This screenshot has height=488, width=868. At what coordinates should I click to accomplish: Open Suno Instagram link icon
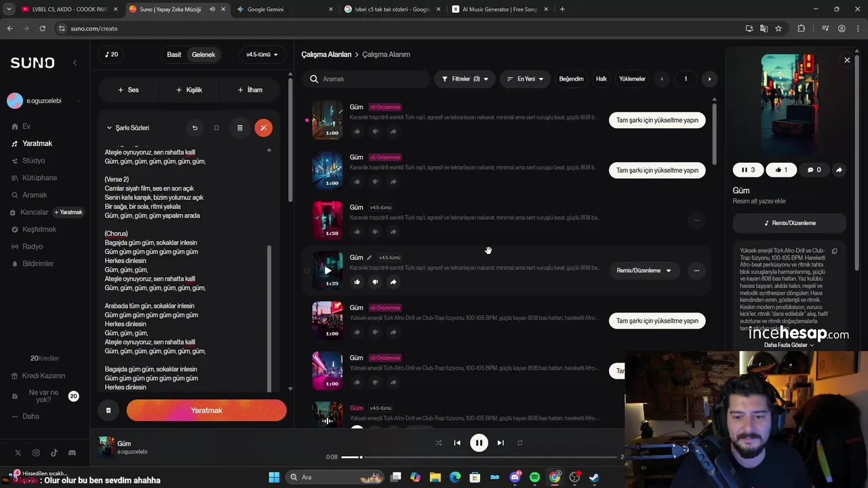36,453
